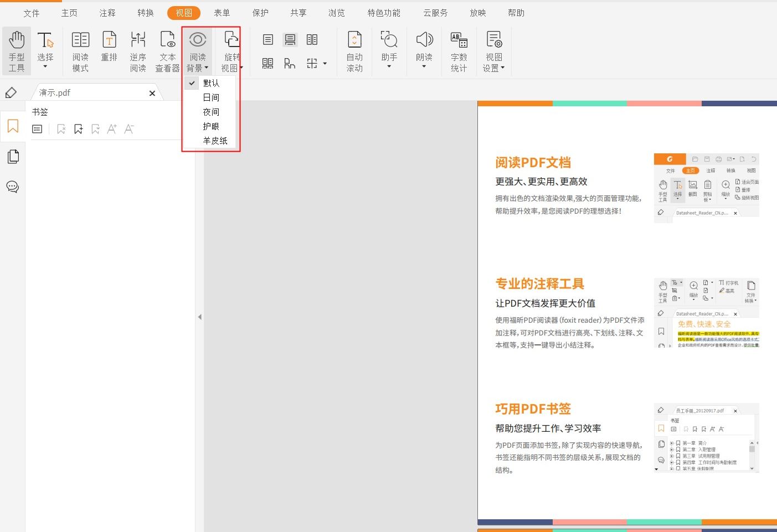Screen dimensions: 777x532
Task: Open the 帮助 (Help) tab
Action: 516,13
